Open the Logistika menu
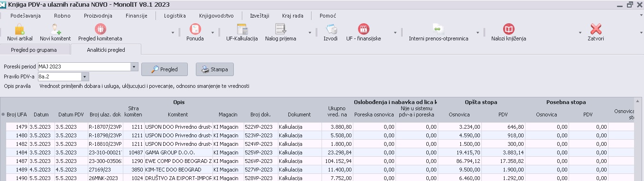Image resolution: width=644 pixels, height=181 pixels. click(x=175, y=16)
